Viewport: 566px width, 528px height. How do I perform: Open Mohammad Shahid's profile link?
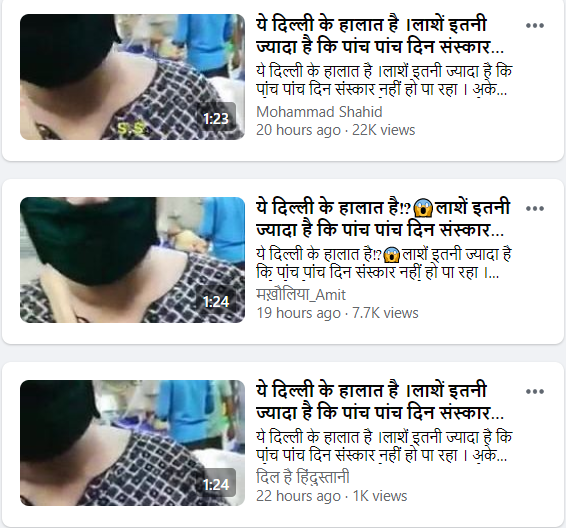[x=319, y=112]
